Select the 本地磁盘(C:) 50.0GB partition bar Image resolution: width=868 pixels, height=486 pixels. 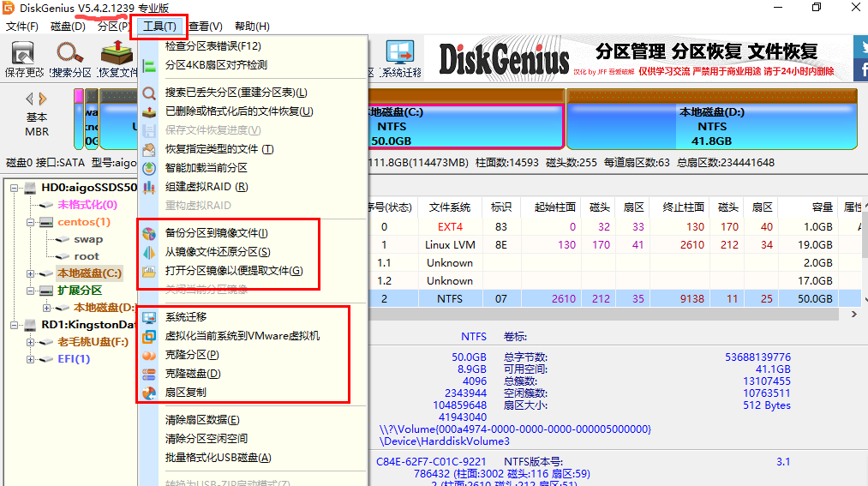coord(466,120)
